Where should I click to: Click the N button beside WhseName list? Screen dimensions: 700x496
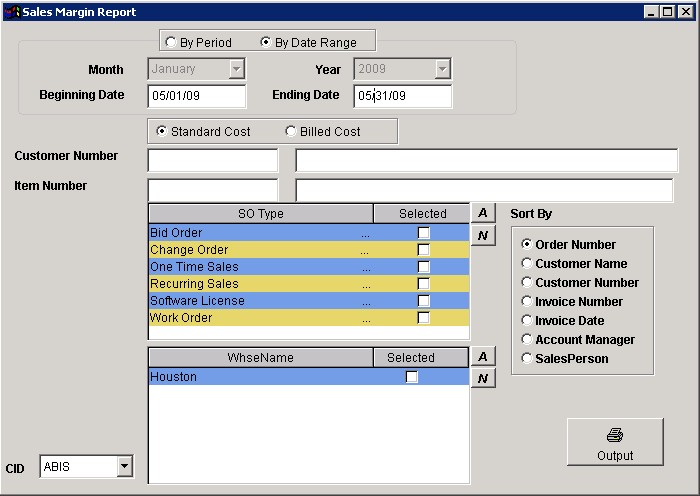click(x=482, y=378)
